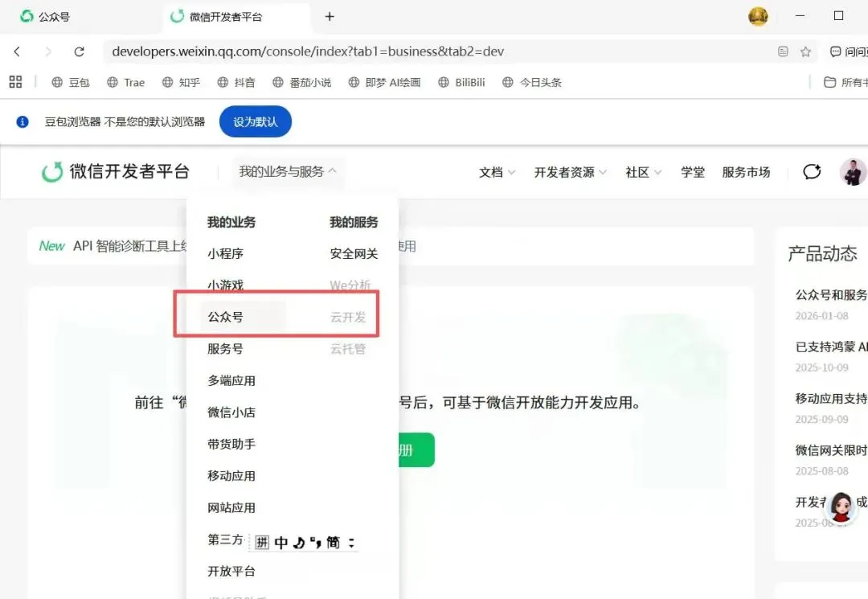
Task: Open the 所有书签 folder icon
Action: [829, 82]
